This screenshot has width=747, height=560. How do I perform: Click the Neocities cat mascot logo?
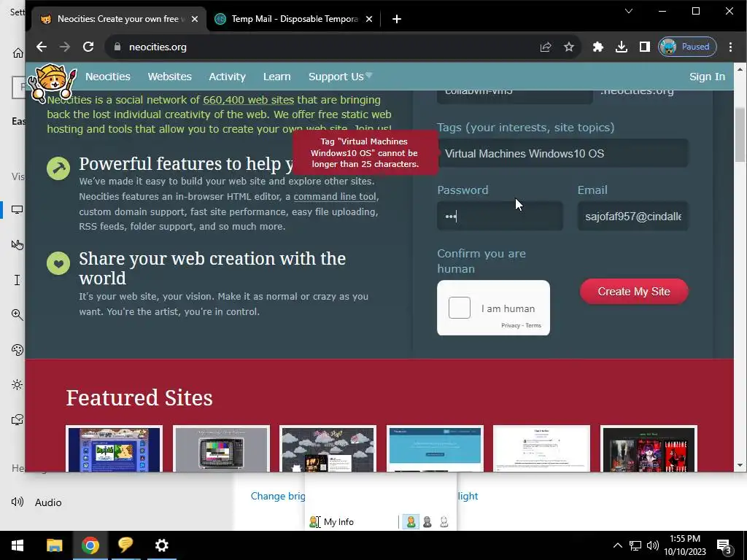coord(52,83)
